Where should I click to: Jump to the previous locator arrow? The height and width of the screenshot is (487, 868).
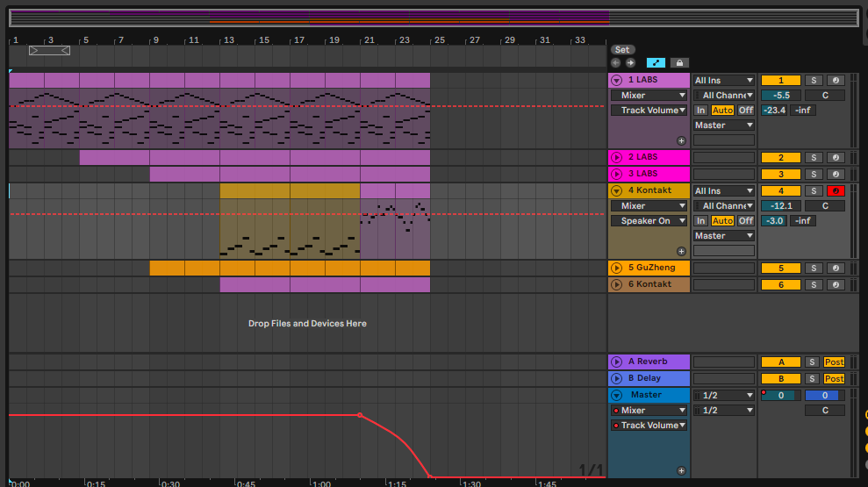[616, 63]
